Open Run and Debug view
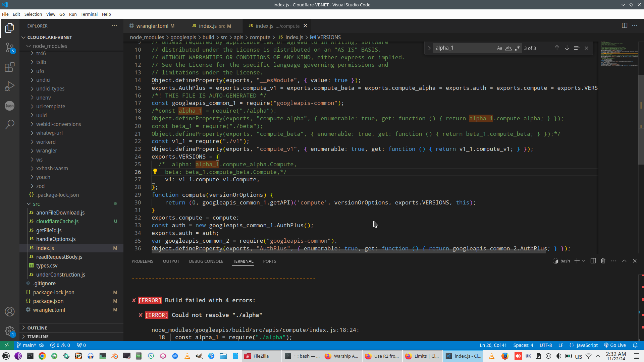This screenshot has width=644, height=362. (x=9, y=86)
